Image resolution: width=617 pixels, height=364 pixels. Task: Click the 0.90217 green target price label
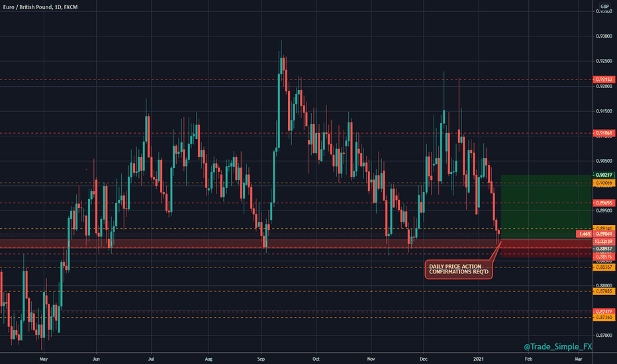604,175
